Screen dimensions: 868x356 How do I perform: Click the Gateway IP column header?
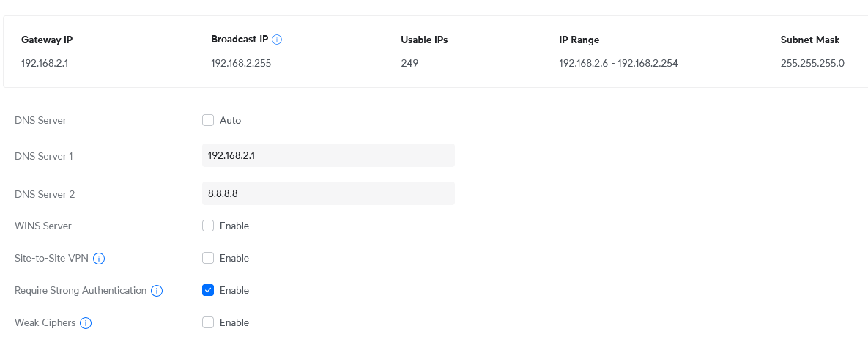point(47,40)
